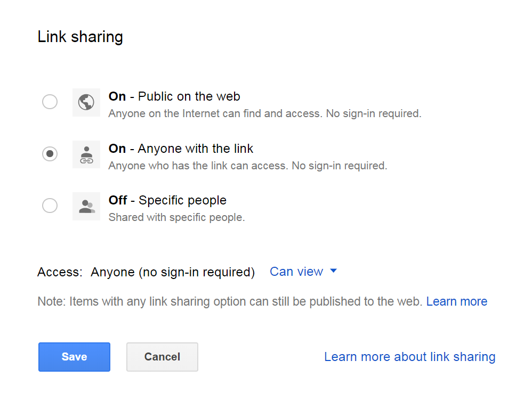Open the Can view access dropdown
The image size is (532, 410).
click(297, 272)
